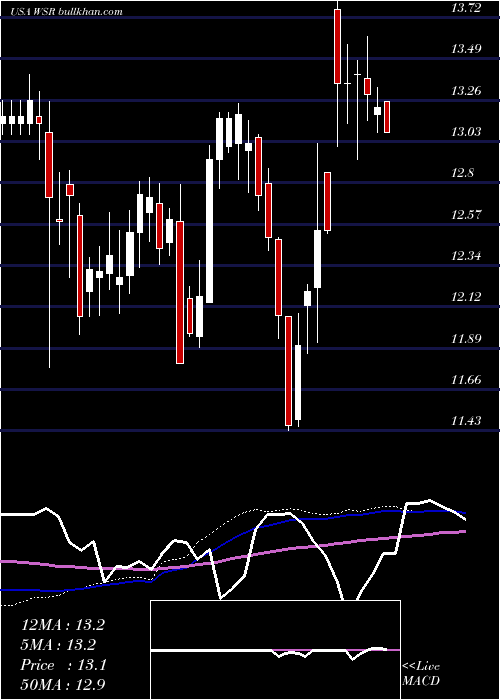The height and width of the screenshot is (700, 500).
Task: Click the last red candle on the right
Action: pos(387,117)
